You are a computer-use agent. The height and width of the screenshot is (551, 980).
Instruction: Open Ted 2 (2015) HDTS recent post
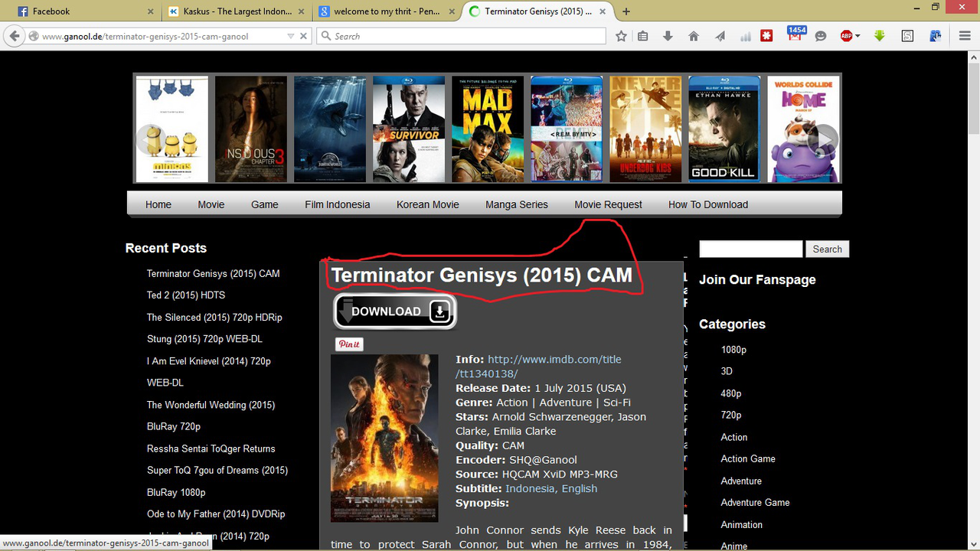click(186, 295)
